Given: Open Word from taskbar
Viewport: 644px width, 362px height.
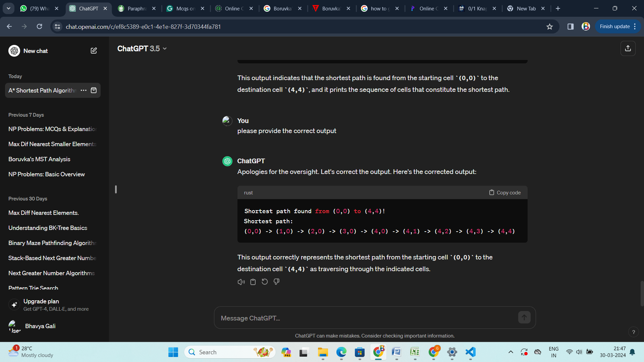Looking at the screenshot, I should click(396, 352).
